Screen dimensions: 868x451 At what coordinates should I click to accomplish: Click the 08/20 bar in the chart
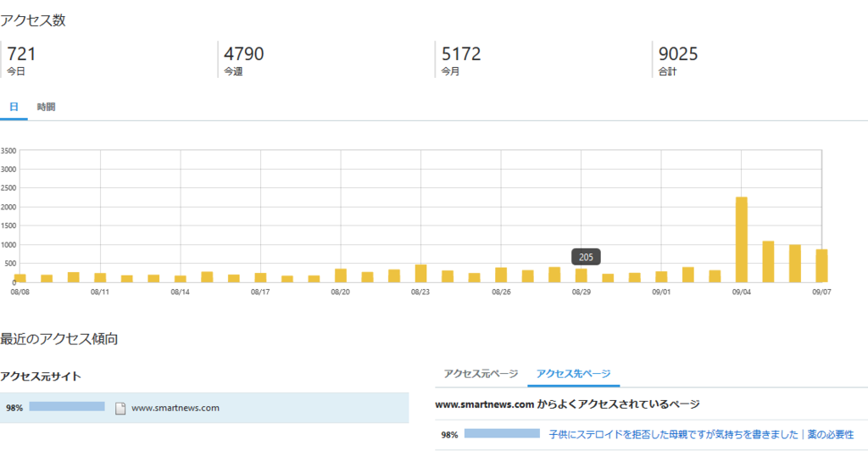pos(341,276)
